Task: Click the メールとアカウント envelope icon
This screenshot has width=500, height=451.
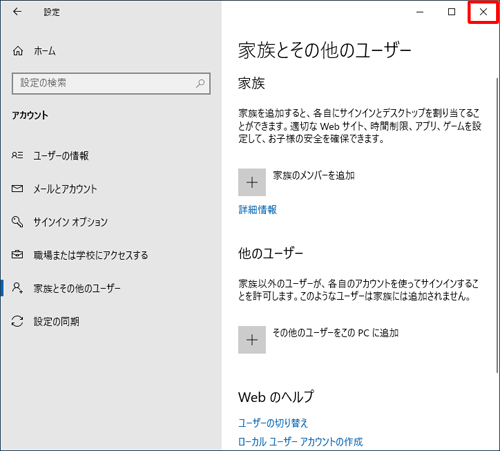Action: point(17,189)
